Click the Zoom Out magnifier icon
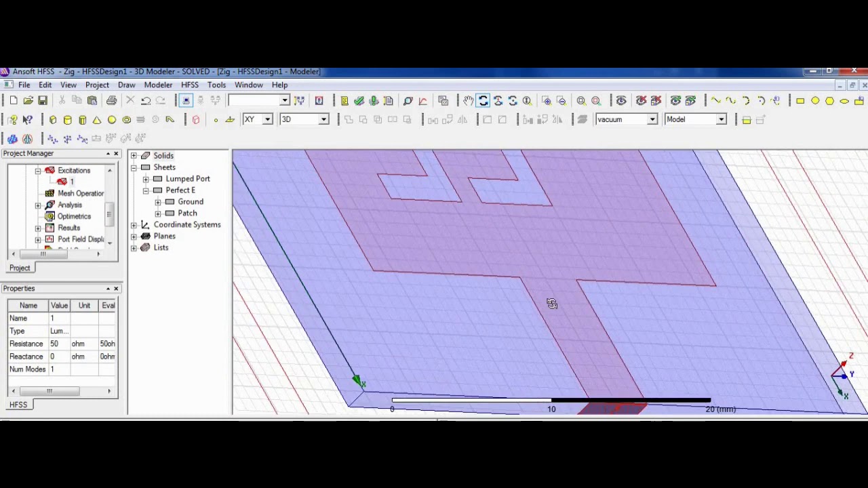868x488 pixels. [x=561, y=100]
